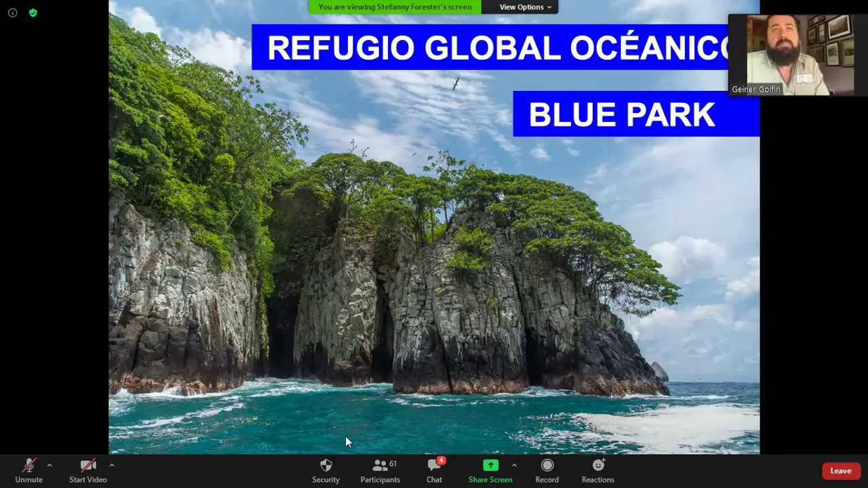Open the Participants panel

pos(380,470)
